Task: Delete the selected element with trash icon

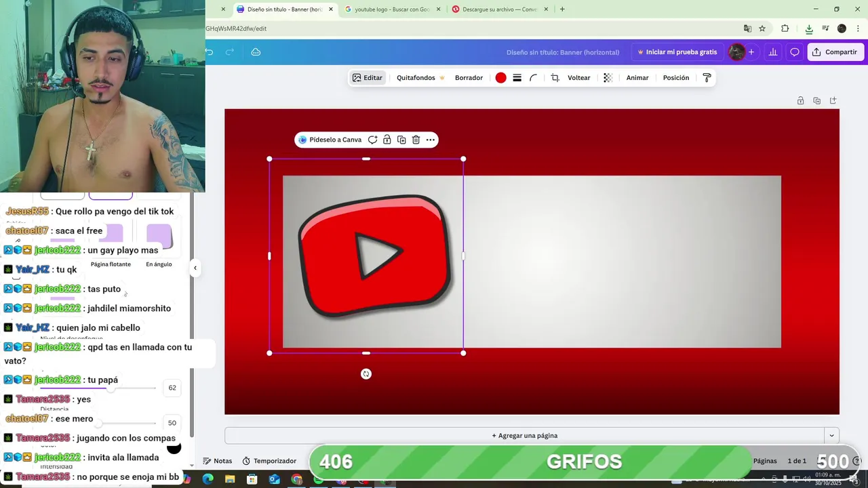Action: [416, 140]
